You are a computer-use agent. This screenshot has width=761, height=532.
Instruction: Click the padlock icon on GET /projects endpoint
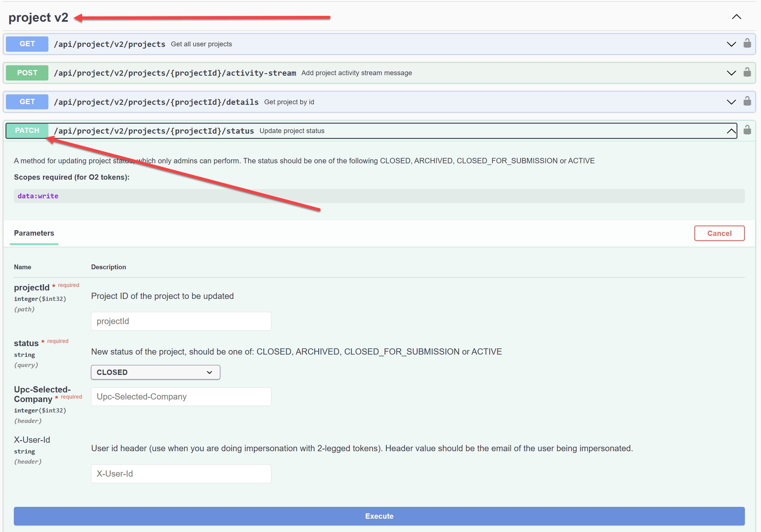point(747,44)
